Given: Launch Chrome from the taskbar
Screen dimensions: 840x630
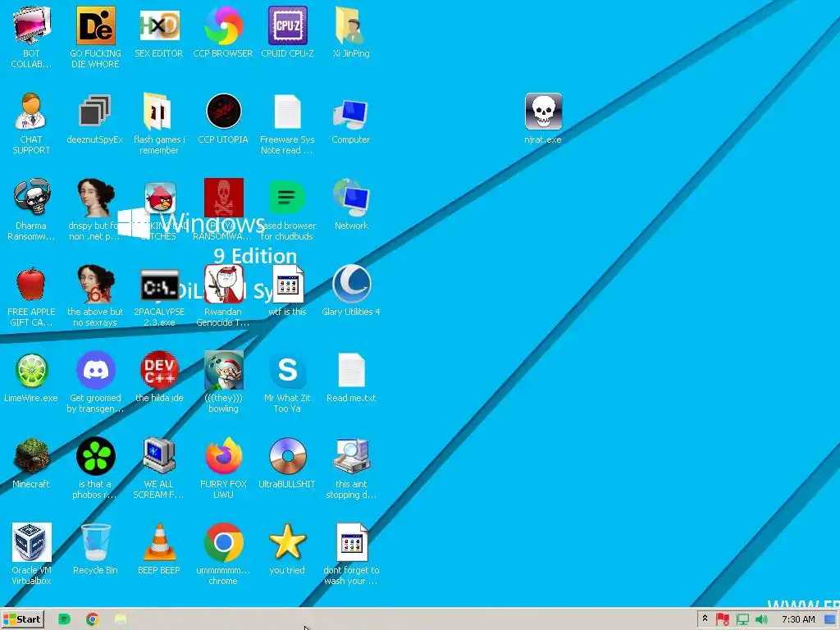Looking at the screenshot, I should click(92, 619).
